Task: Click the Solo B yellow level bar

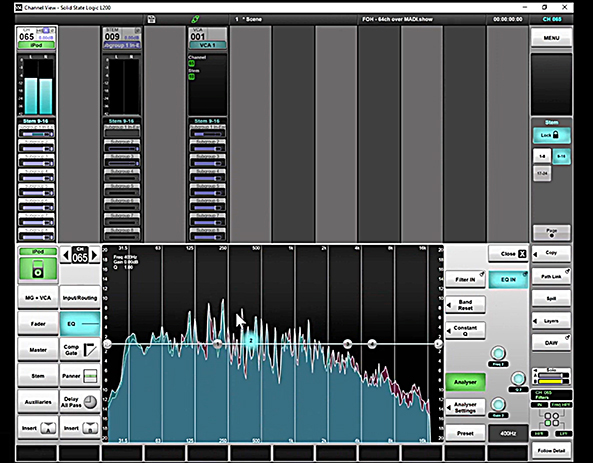Action: (554, 381)
